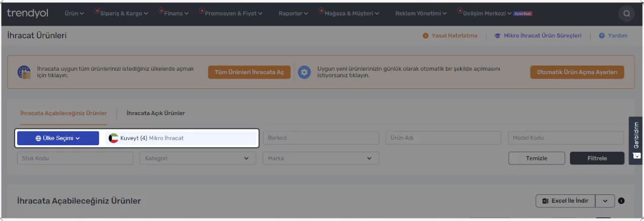
Task: Click the Kuveyt (4) Mikro İhracat field
Action: click(x=180, y=138)
